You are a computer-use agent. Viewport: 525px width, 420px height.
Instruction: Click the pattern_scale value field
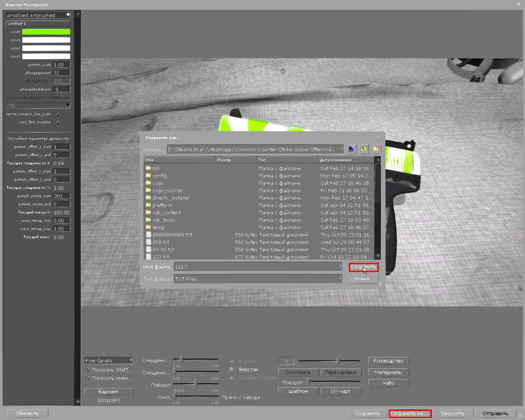pos(62,65)
